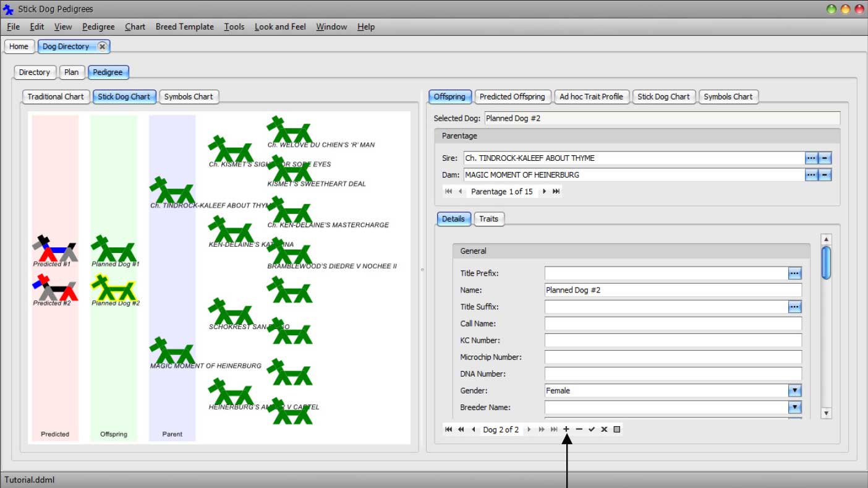The width and height of the screenshot is (868, 488).
Task: Open the Gender dropdown
Action: pyautogui.click(x=795, y=390)
